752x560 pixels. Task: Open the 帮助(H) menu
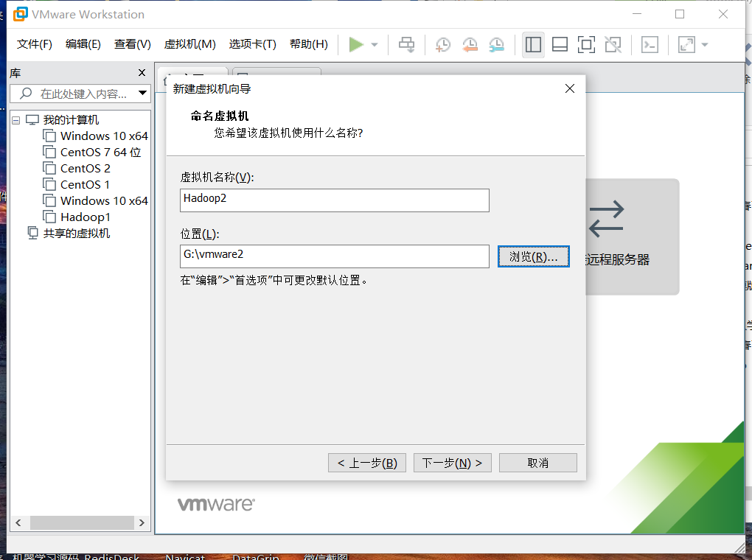(309, 44)
